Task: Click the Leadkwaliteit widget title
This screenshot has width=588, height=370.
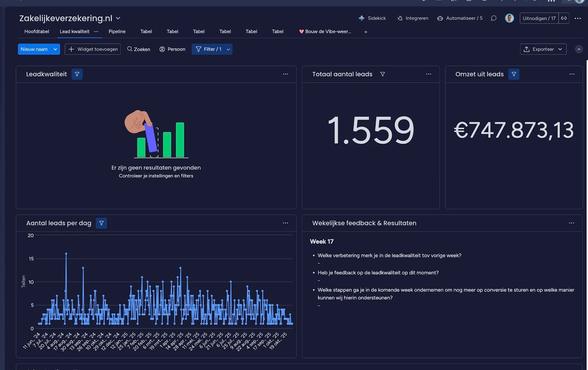Action: (47, 74)
